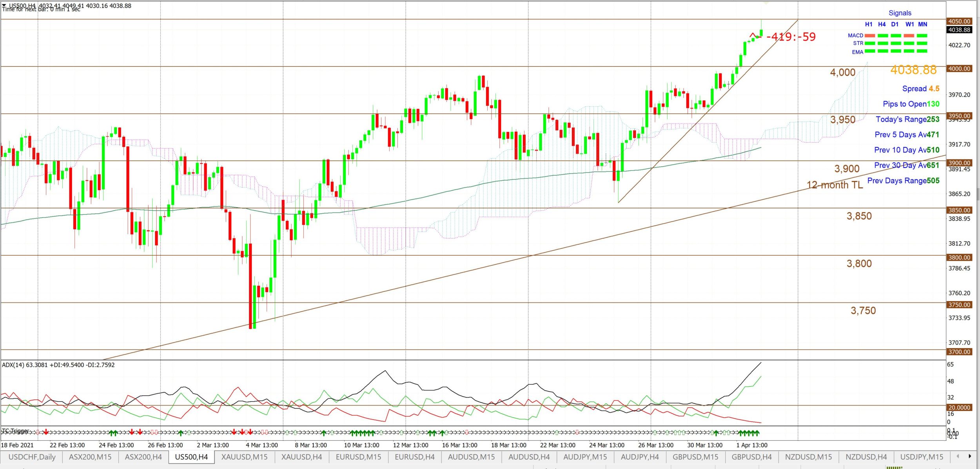
Task: Select the 4000.00 price axis label
Action: coord(959,69)
